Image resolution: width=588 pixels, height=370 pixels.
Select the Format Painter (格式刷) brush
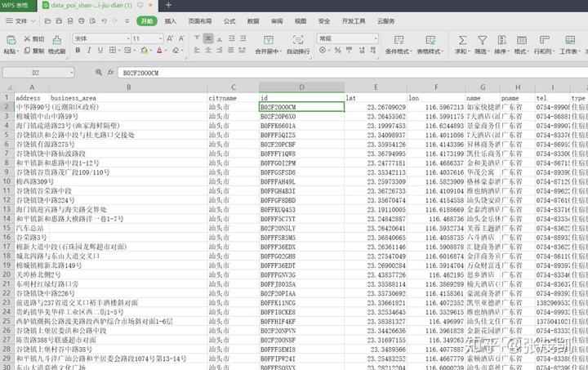click(56, 40)
